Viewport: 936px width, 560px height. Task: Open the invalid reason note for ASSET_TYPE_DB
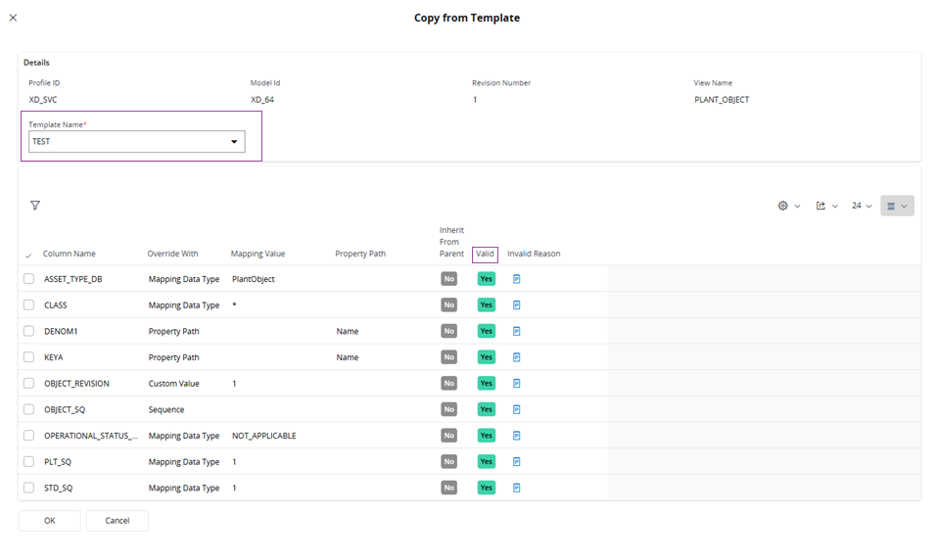coord(517,279)
